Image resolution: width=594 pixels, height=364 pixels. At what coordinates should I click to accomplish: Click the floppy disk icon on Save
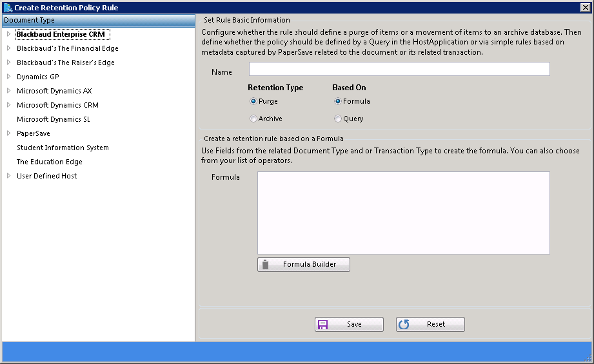pos(322,325)
